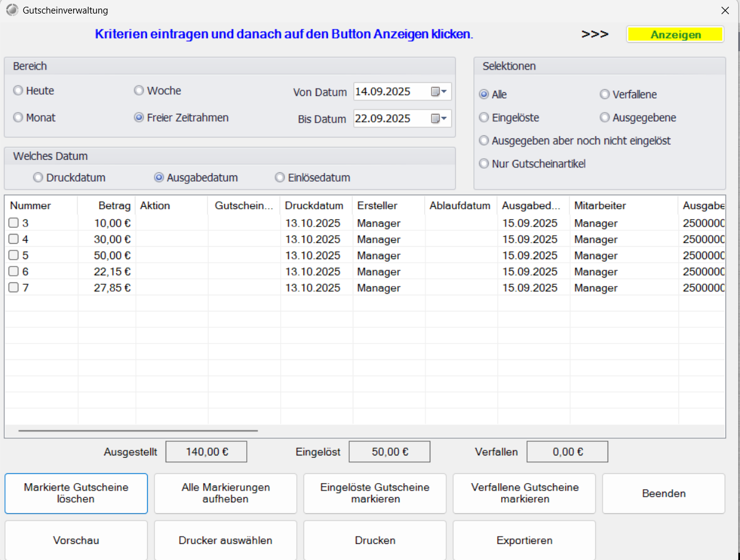
Task: Click the yellow Anzeigen button
Action: tap(675, 34)
